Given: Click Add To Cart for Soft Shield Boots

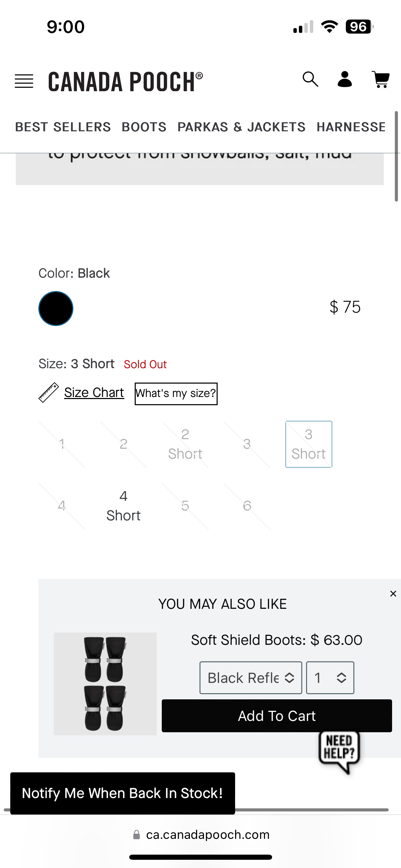Looking at the screenshot, I should (x=277, y=716).
